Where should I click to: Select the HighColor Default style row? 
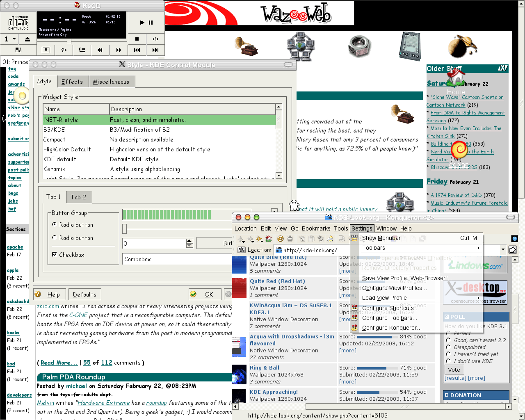tap(160, 149)
